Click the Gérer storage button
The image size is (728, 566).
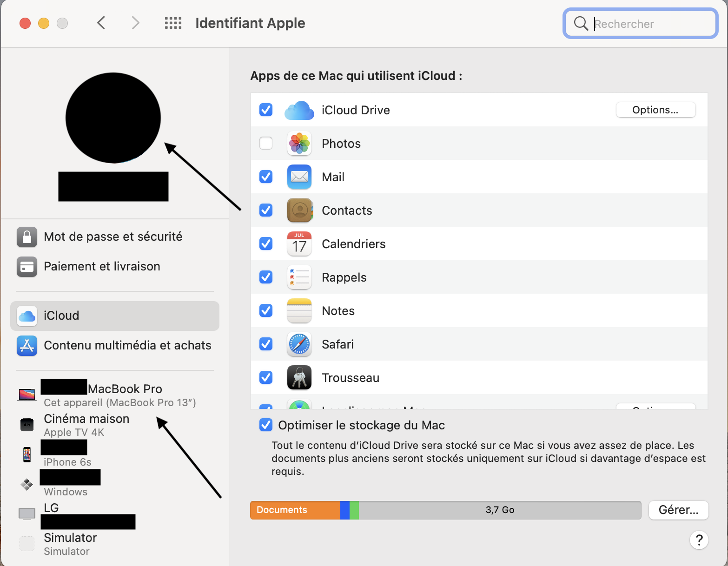tap(678, 510)
